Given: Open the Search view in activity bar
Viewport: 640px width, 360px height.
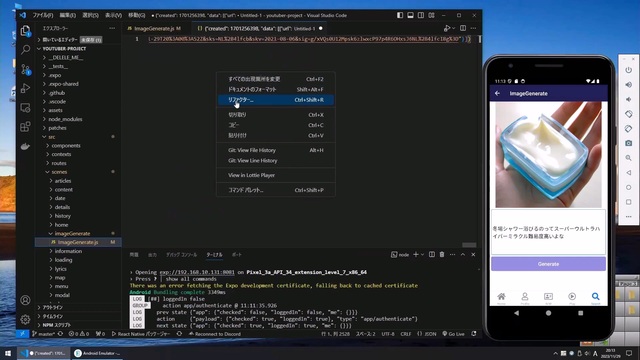Looking at the screenshot, I should [25, 50].
